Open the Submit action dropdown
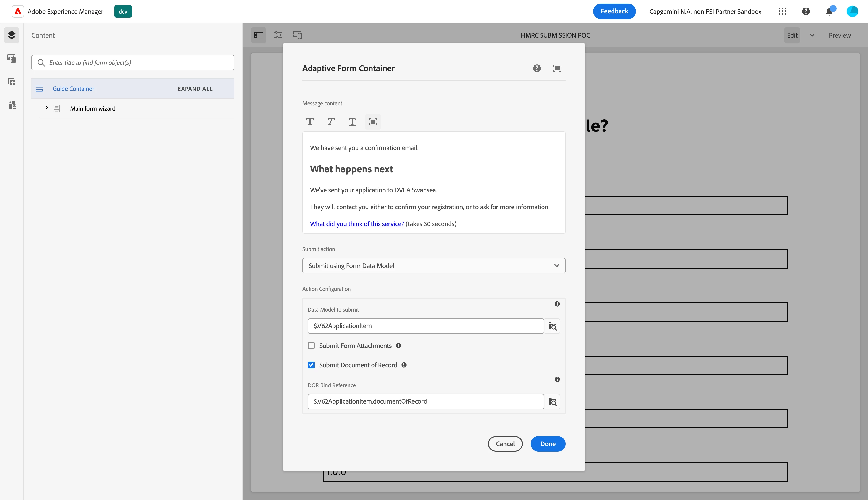This screenshot has height=500, width=868. point(434,266)
